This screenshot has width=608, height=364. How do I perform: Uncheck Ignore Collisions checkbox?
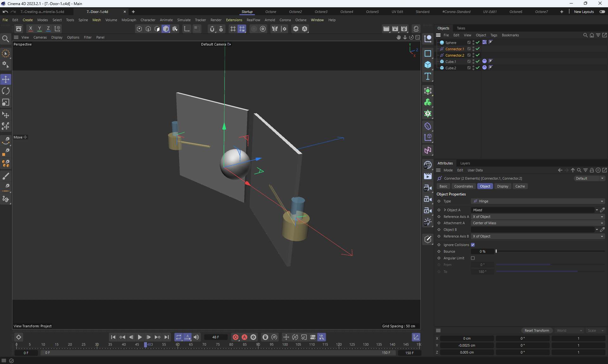pyautogui.click(x=473, y=245)
